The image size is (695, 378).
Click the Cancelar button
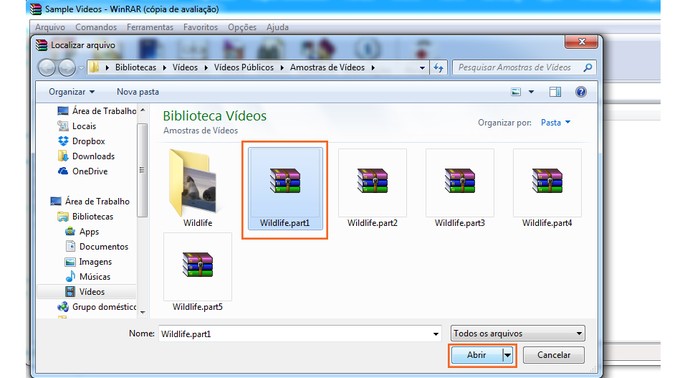pos(554,355)
